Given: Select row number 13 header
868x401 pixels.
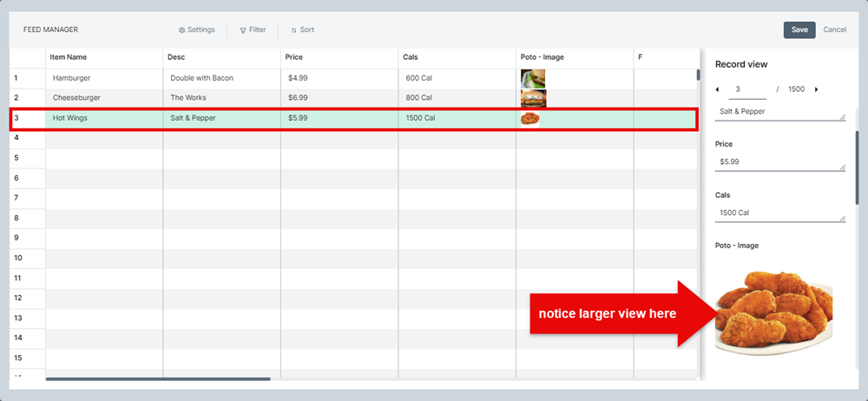Looking at the screenshot, I should click(x=28, y=318).
